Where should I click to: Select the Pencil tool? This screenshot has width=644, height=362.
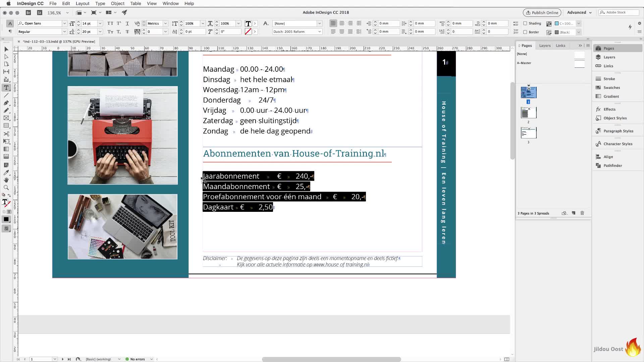pyautogui.click(x=6, y=110)
